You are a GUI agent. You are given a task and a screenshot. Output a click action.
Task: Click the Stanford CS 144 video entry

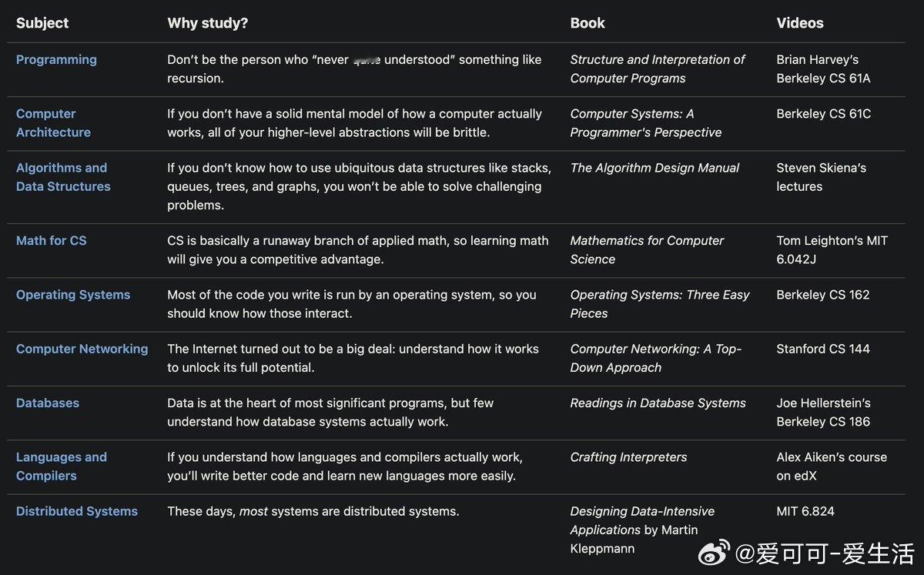[x=823, y=349]
